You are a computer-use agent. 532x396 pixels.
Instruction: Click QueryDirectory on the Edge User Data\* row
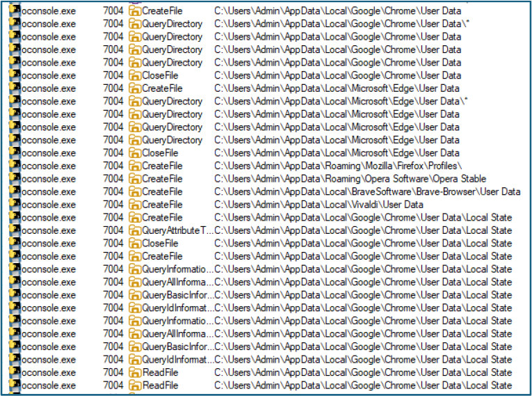172,101
